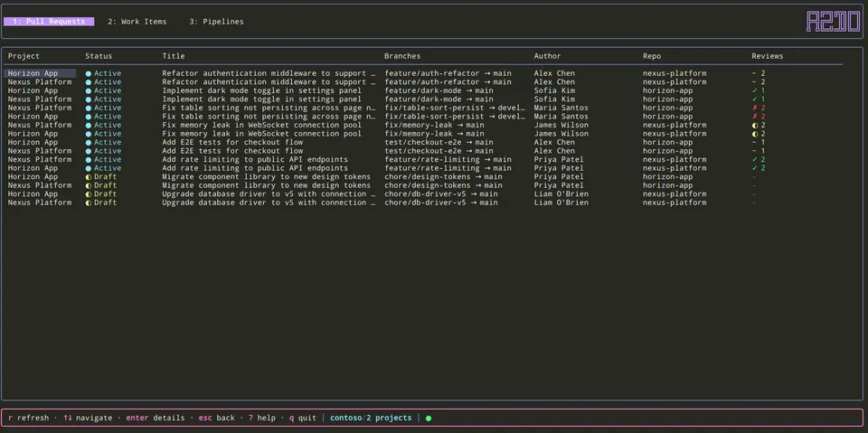Click the up/down navigate arrows in the footer

click(68, 418)
